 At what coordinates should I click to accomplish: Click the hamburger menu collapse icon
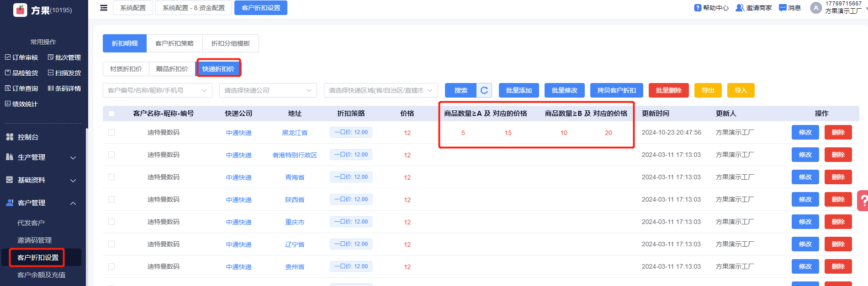pos(104,8)
